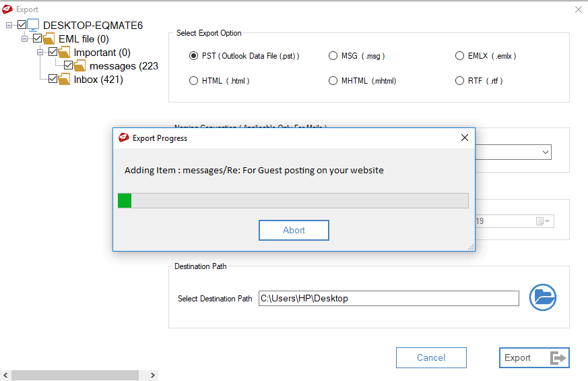Collapse the DESKTOP-EQMATE6 tree node

click(x=9, y=25)
